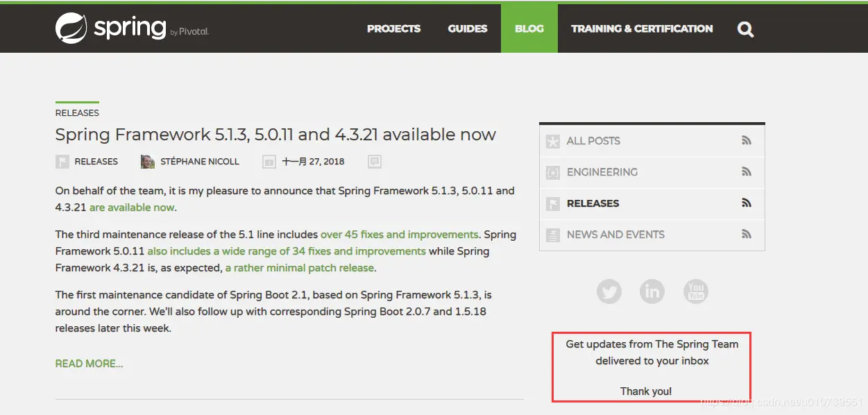The height and width of the screenshot is (415, 868).
Task: Click the RSS feed icon for Releases
Action: (x=747, y=203)
